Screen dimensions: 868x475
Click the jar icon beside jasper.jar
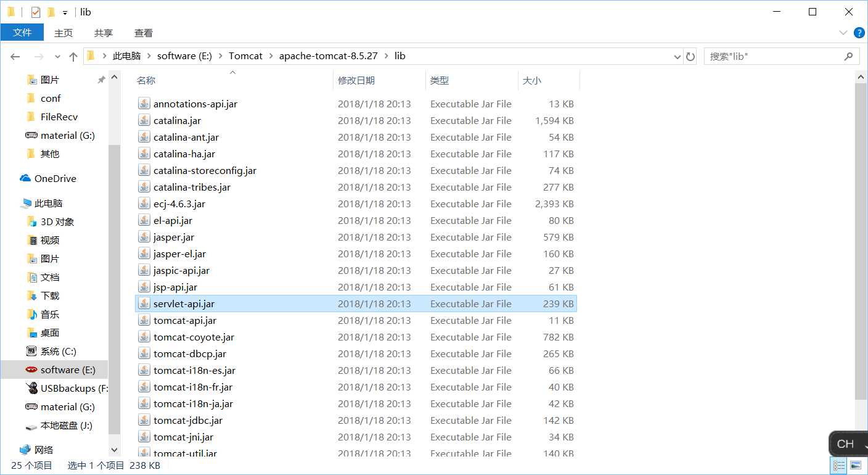(144, 237)
